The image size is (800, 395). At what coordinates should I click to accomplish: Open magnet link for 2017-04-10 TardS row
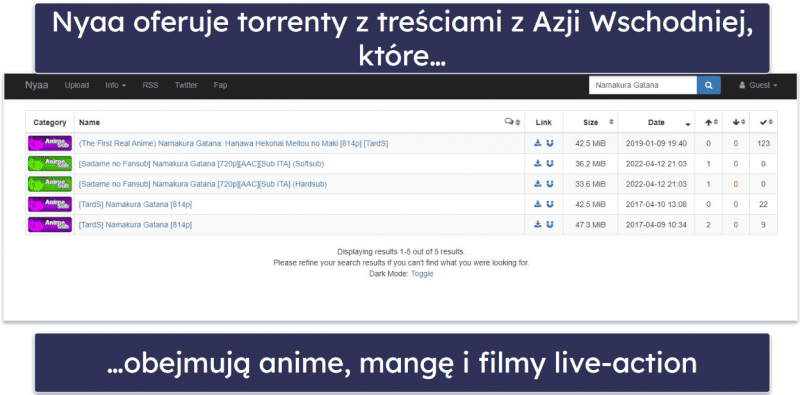coord(549,204)
